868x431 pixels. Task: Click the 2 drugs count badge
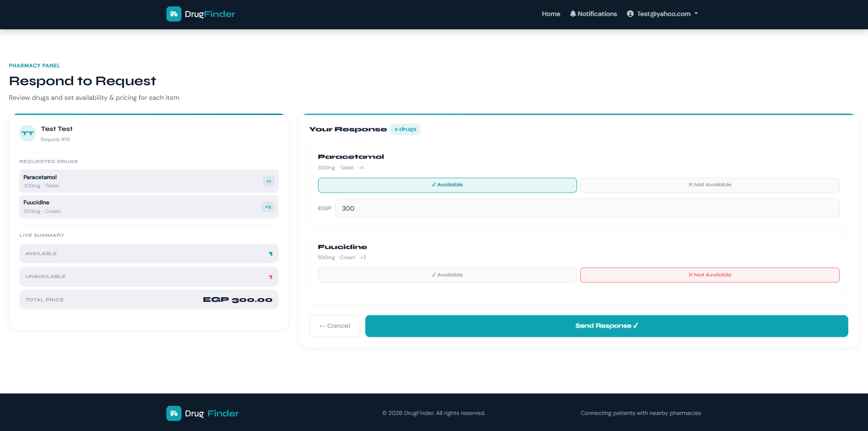[405, 129]
